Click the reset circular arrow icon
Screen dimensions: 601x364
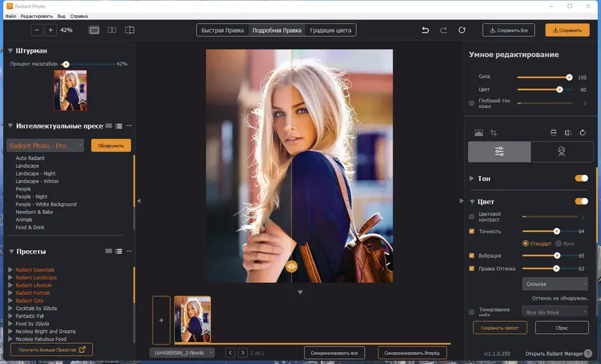[x=462, y=30]
